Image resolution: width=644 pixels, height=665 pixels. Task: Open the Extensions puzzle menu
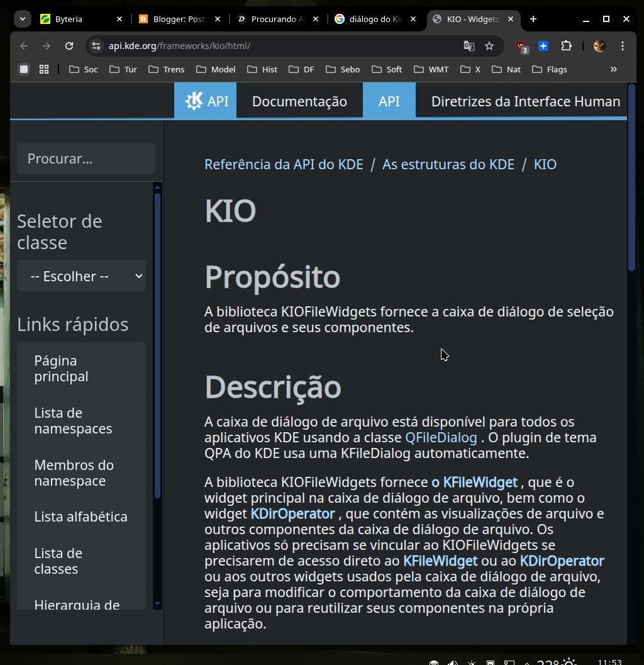tap(566, 46)
